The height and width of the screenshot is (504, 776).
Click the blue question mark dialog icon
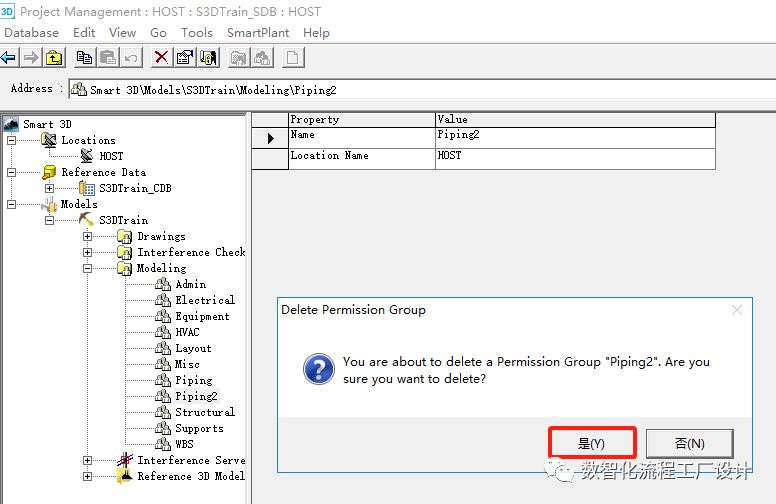(319, 369)
